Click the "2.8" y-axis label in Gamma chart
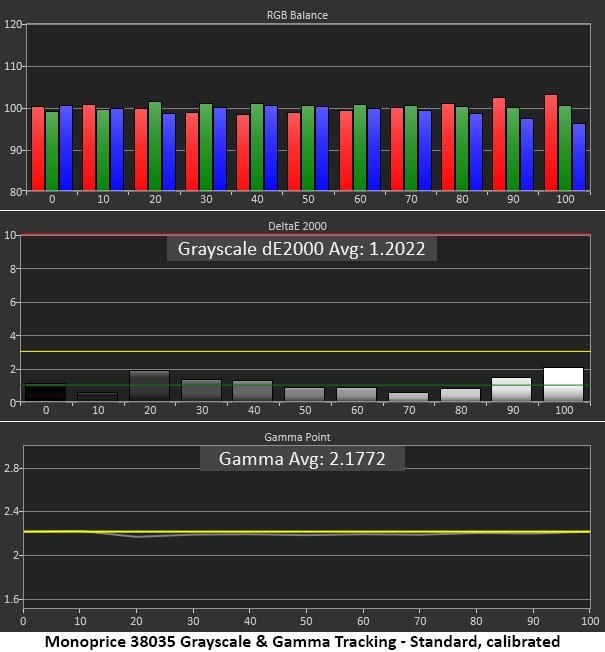Screen dimensions: 605x652 [12, 468]
